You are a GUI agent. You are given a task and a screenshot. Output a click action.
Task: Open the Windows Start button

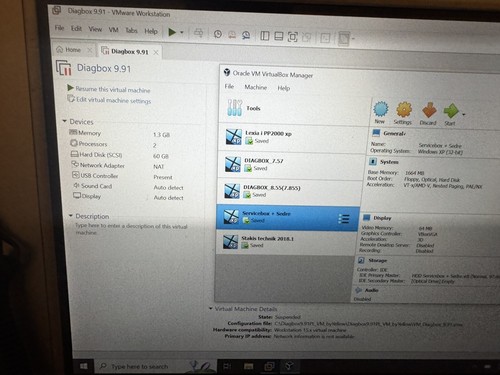click(x=84, y=366)
